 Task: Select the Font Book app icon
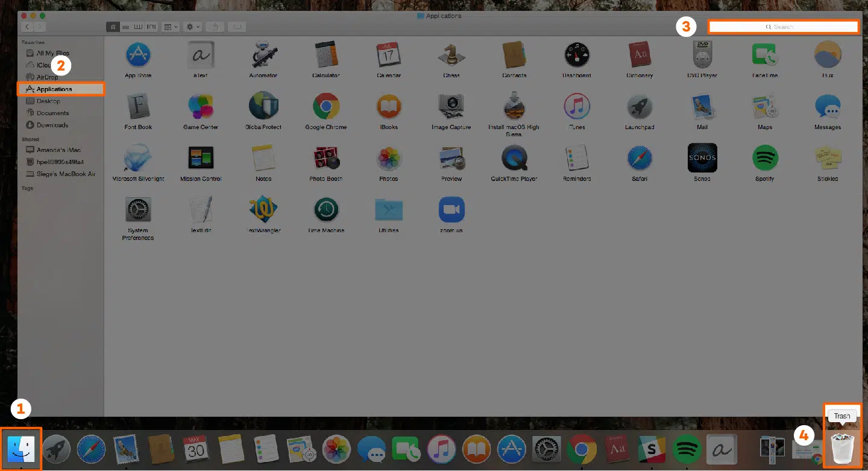pos(138,107)
